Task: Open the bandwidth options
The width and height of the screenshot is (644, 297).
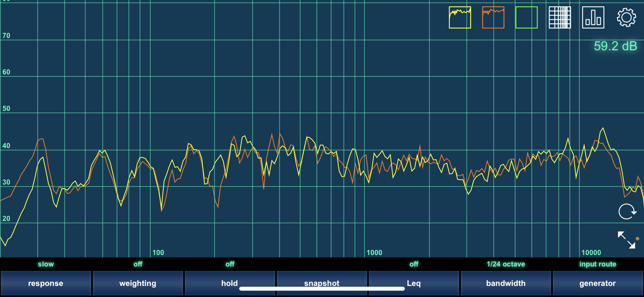Action: pos(506,283)
